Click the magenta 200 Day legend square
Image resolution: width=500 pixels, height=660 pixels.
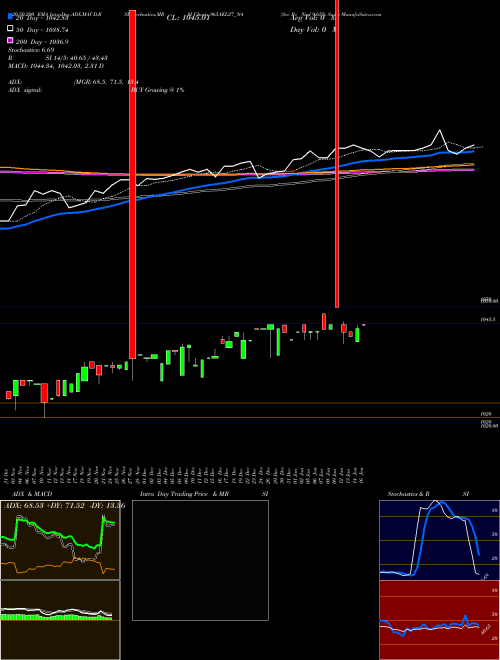pyautogui.click(x=10, y=41)
